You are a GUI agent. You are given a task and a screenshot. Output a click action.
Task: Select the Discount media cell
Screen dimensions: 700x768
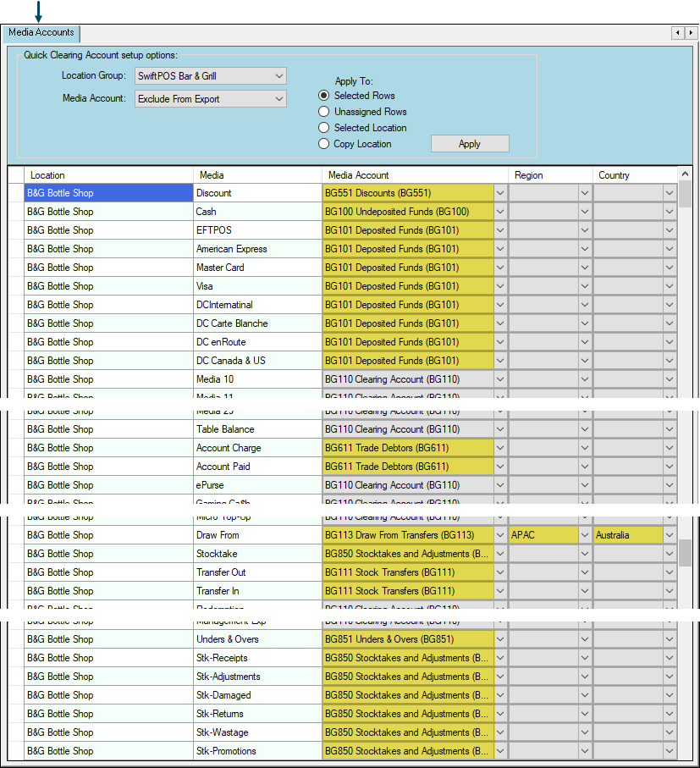(257, 193)
